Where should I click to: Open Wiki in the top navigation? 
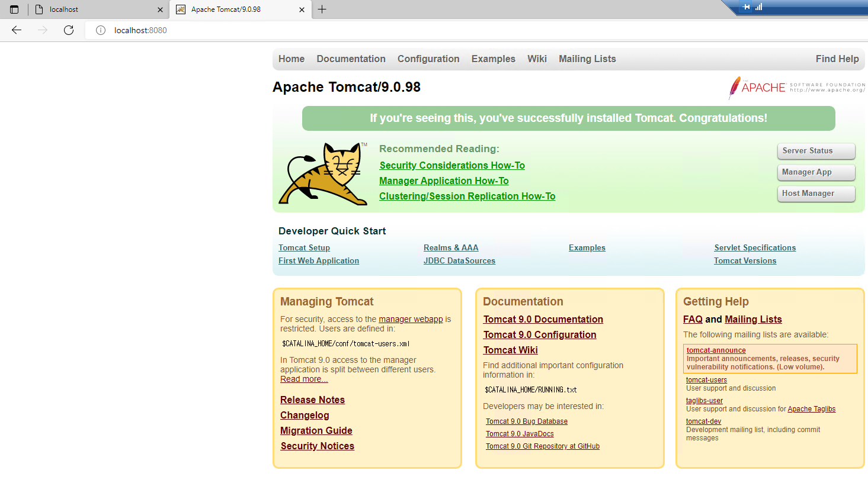click(537, 59)
